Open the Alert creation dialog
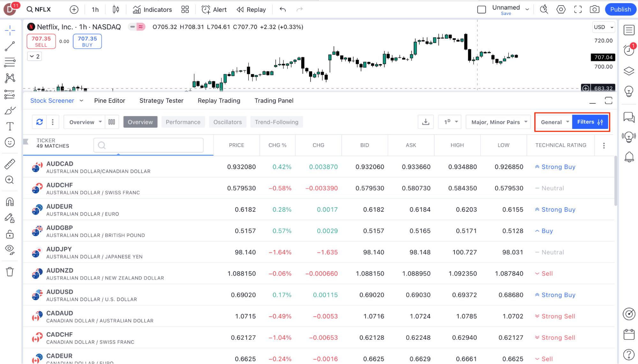Image resolution: width=638 pixels, height=364 pixels. (x=214, y=10)
